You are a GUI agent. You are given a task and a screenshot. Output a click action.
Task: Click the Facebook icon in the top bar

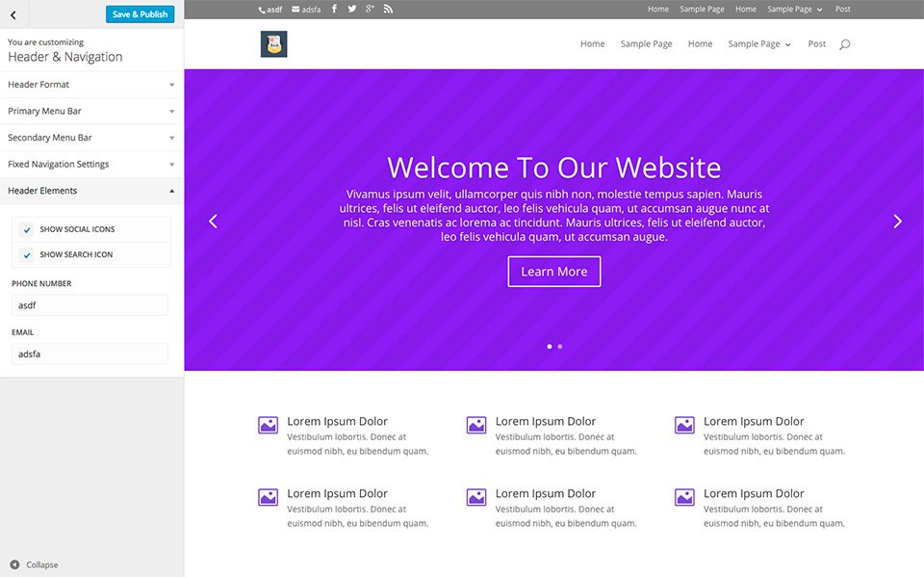click(333, 9)
